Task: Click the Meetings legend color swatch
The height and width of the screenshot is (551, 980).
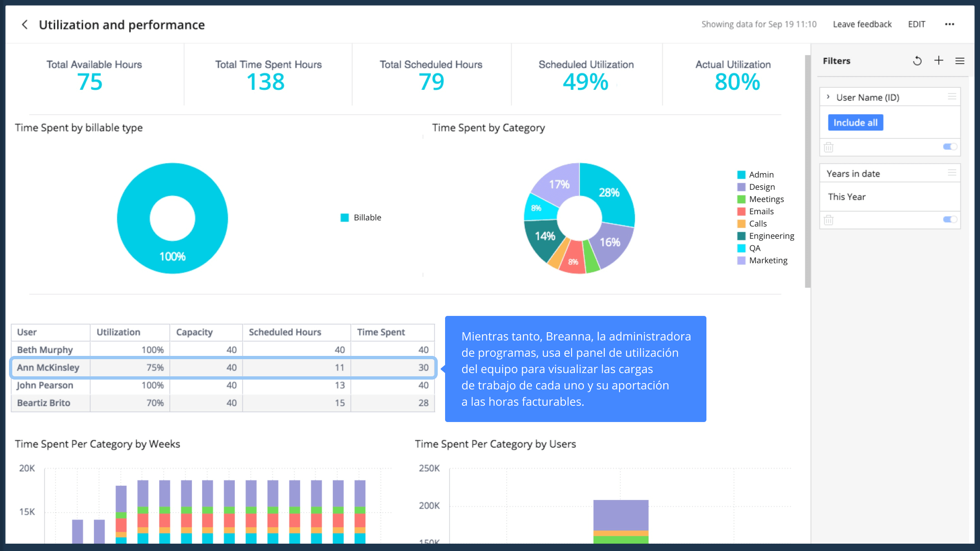Action: point(741,199)
